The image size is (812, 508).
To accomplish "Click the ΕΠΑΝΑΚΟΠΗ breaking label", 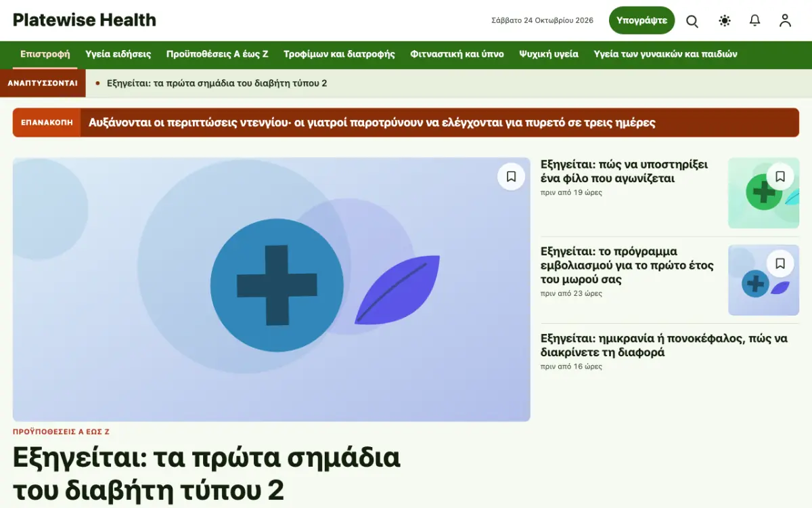I will pos(47,123).
